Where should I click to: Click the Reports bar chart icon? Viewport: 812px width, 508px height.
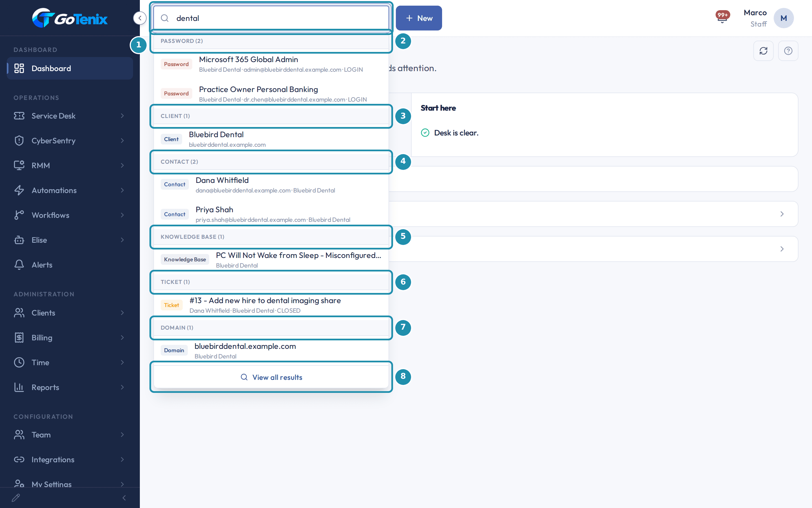click(19, 387)
